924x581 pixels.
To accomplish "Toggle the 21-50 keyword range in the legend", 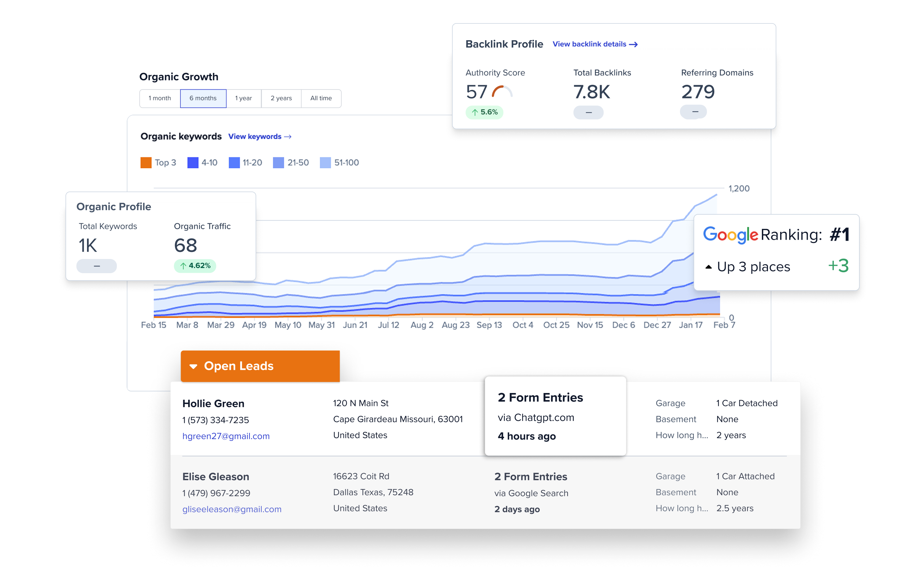I will pos(277,162).
